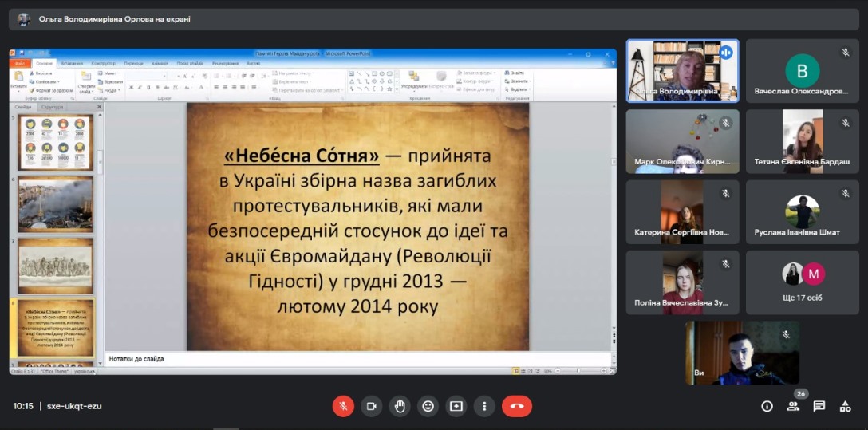The image size is (868, 430).
Task: Open the emoji reactions button
Action: pyautogui.click(x=428, y=406)
